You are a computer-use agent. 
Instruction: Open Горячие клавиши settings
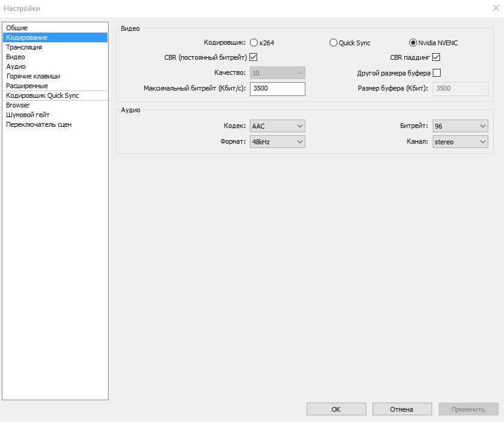pyautogui.click(x=55, y=76)
